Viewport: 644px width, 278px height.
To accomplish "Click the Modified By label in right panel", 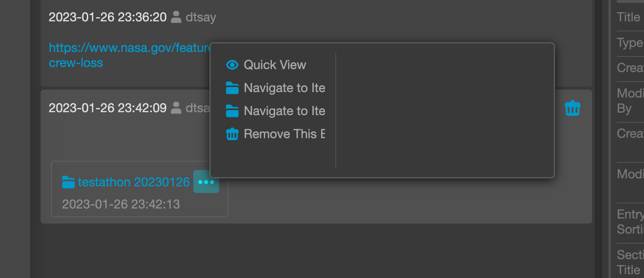I will point(630,100).
